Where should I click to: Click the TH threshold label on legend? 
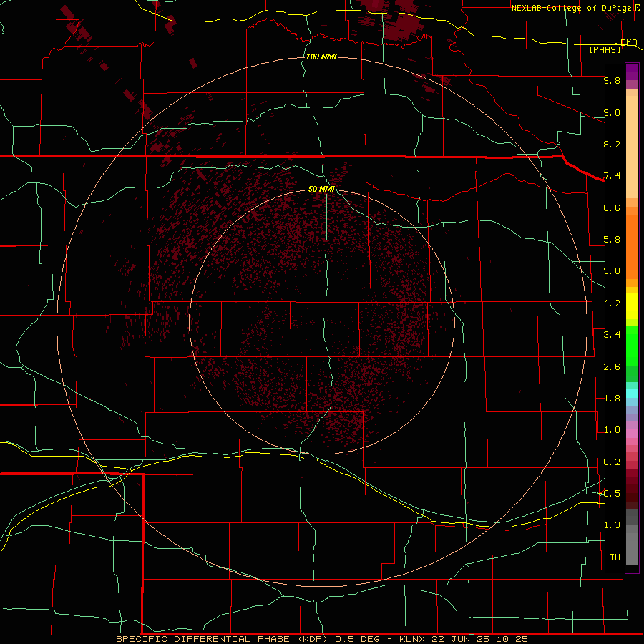pyautogui.click(x=615, y=557)
